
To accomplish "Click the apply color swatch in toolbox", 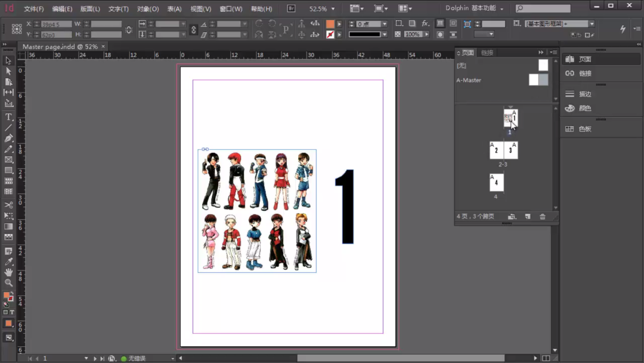I will coord(8,324).
